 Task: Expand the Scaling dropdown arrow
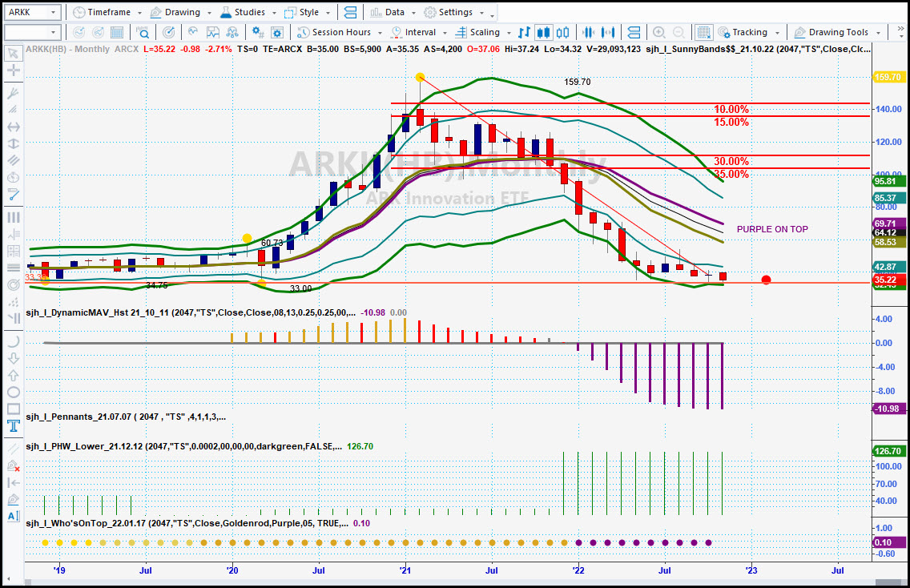click(x=509, y=33)
